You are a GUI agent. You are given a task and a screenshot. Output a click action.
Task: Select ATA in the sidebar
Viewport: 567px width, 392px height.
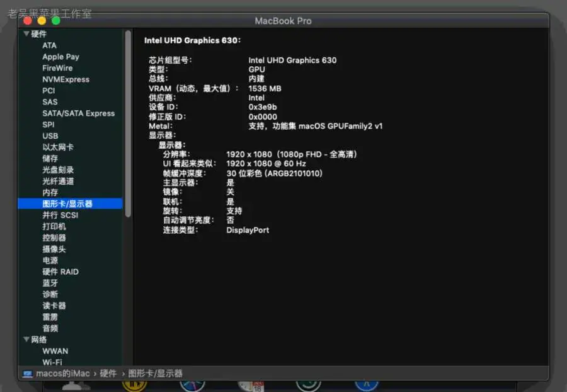pos(49,45)
